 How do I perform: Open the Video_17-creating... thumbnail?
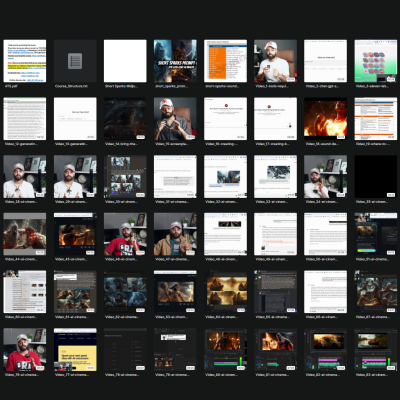pyautogui.click(x=275, y=119)
